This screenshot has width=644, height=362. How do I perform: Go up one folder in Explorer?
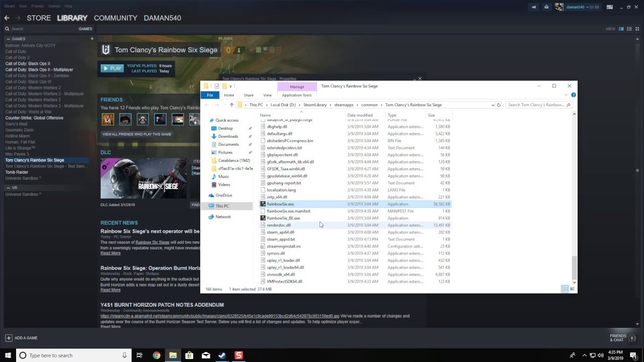click(x=231, y=105)
